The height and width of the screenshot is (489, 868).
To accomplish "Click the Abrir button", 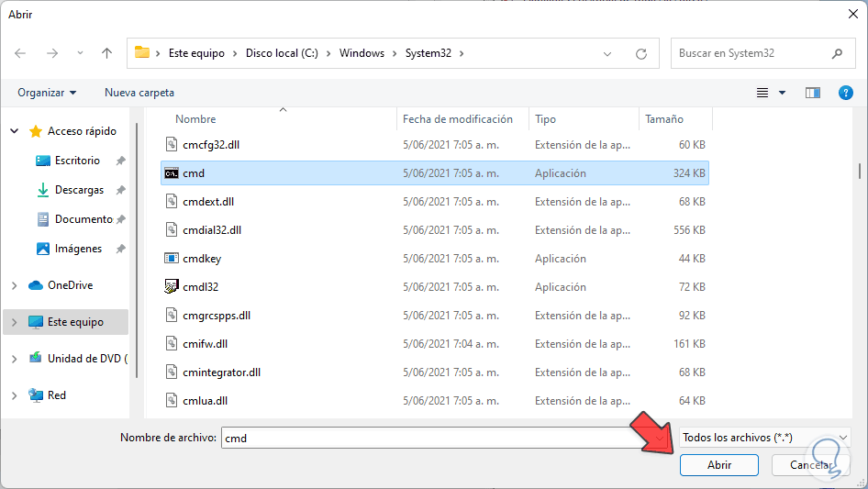I will coord(719,465).
